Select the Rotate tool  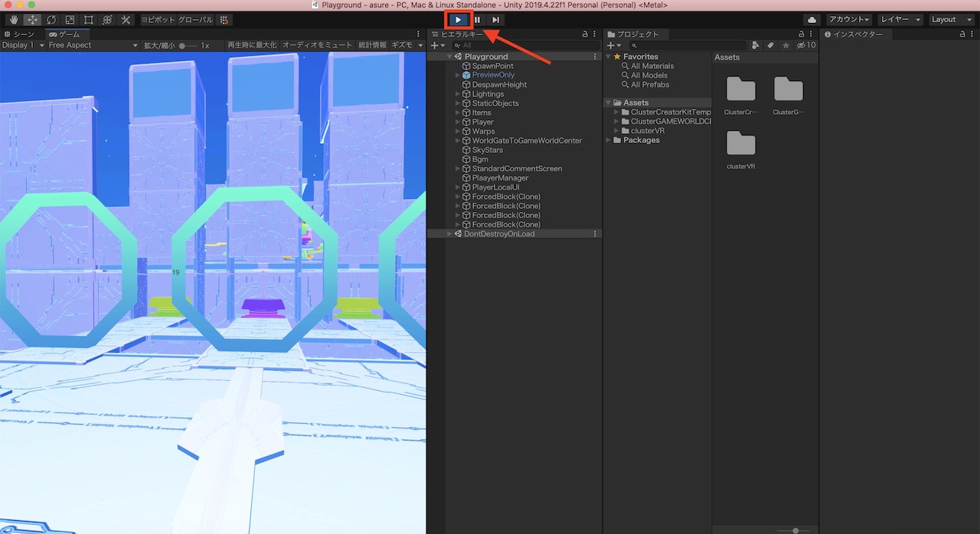(51, 19)
